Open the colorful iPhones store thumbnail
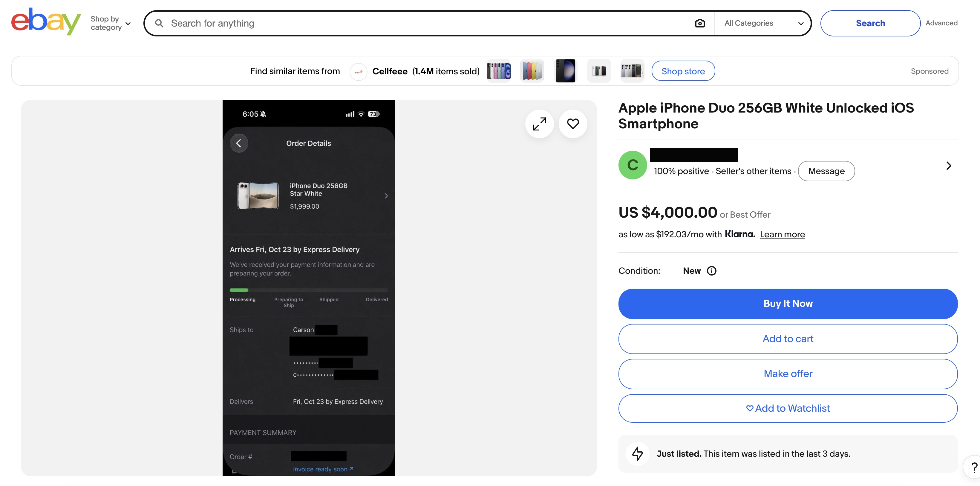 532,71
